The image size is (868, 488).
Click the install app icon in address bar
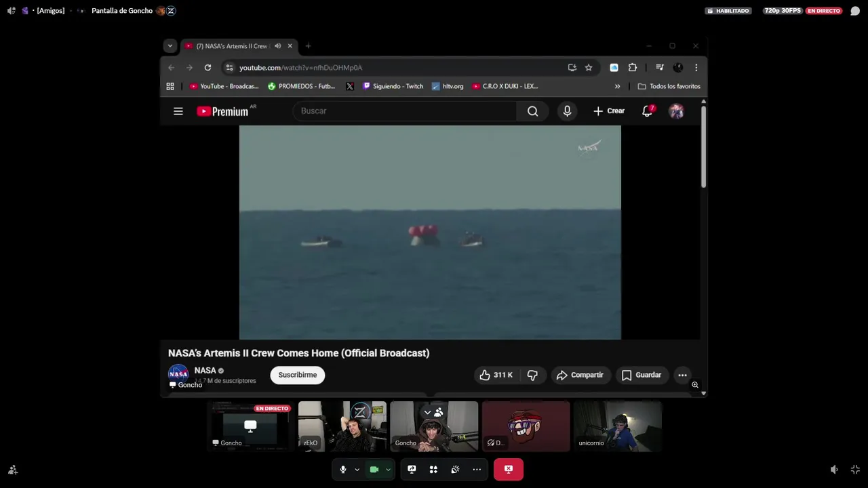(572, 68)
